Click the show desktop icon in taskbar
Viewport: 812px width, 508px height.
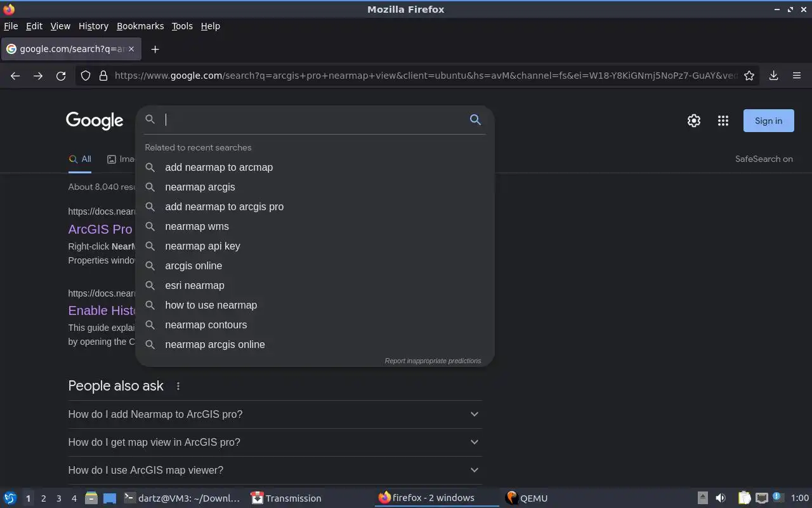click(110, 498)
